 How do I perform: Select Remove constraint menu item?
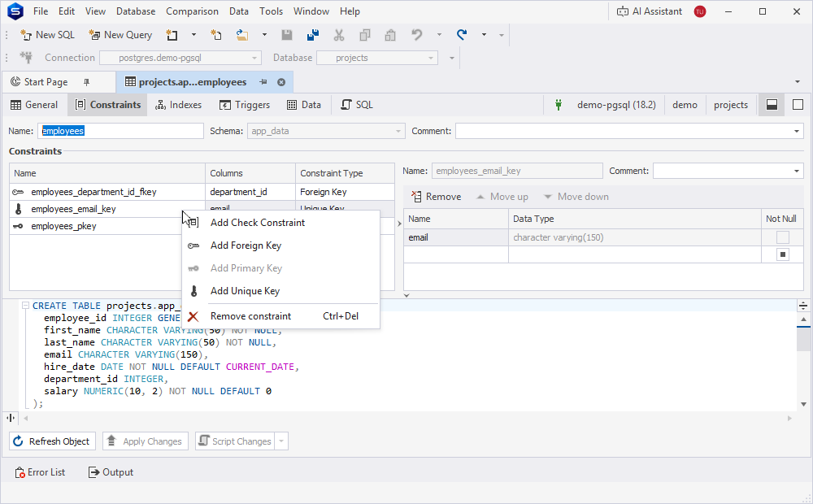click(280, 315)
